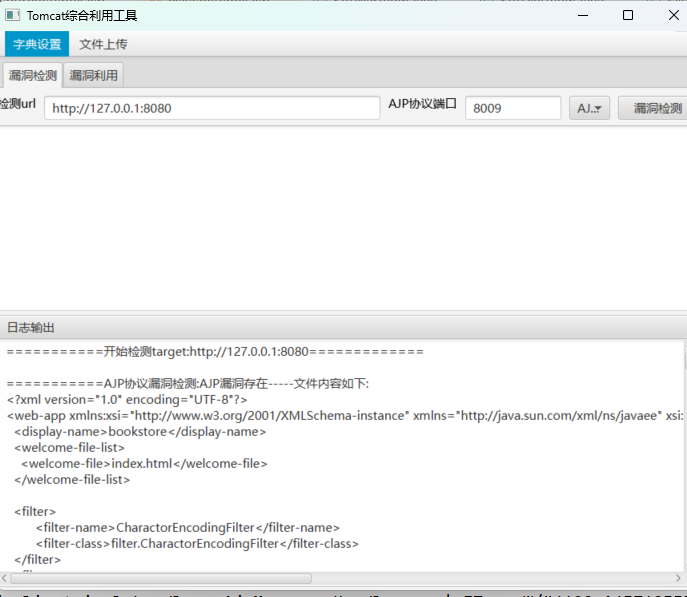Click the 日志输出 panel header
Image resolution: width=687 pixels, height=597 pixels.
(x=344, y=327)
